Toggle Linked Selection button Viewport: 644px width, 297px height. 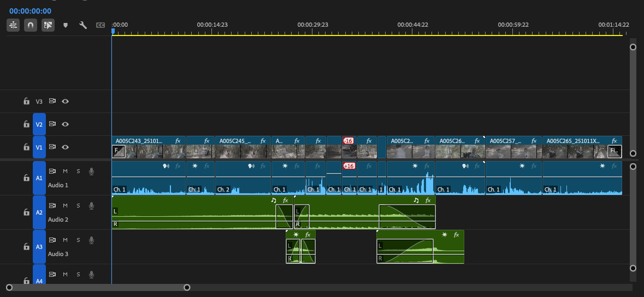[48, 25]
